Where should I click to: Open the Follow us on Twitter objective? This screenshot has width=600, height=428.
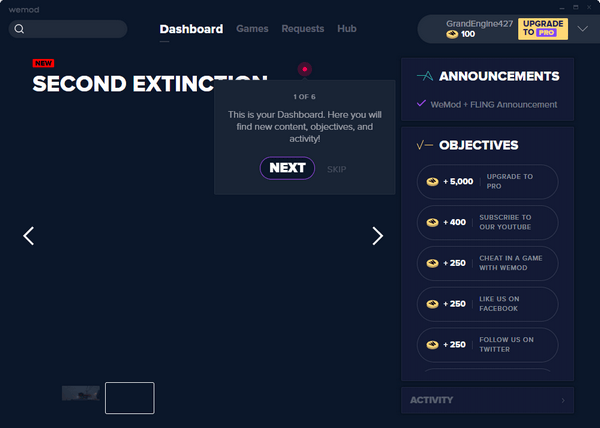487,345
